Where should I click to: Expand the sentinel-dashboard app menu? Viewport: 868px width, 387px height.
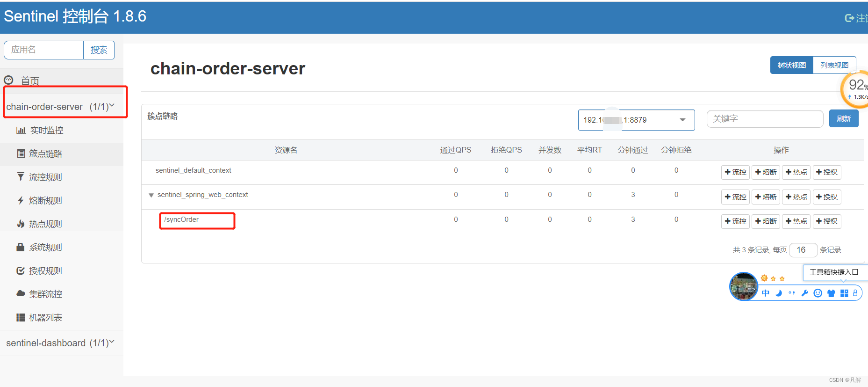[60, 343]
